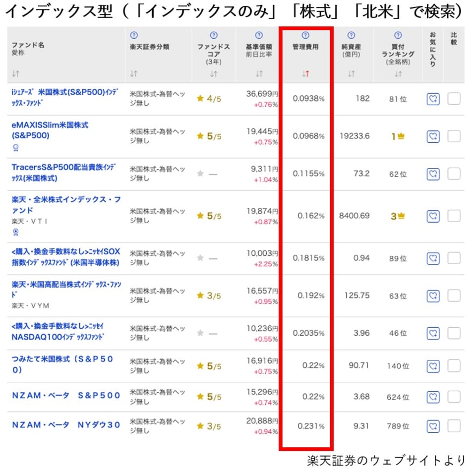Open help icon above 買付ランキング header
Viewport: 476px width, 471px height.
pyautogui.click(x=398, y=35)
